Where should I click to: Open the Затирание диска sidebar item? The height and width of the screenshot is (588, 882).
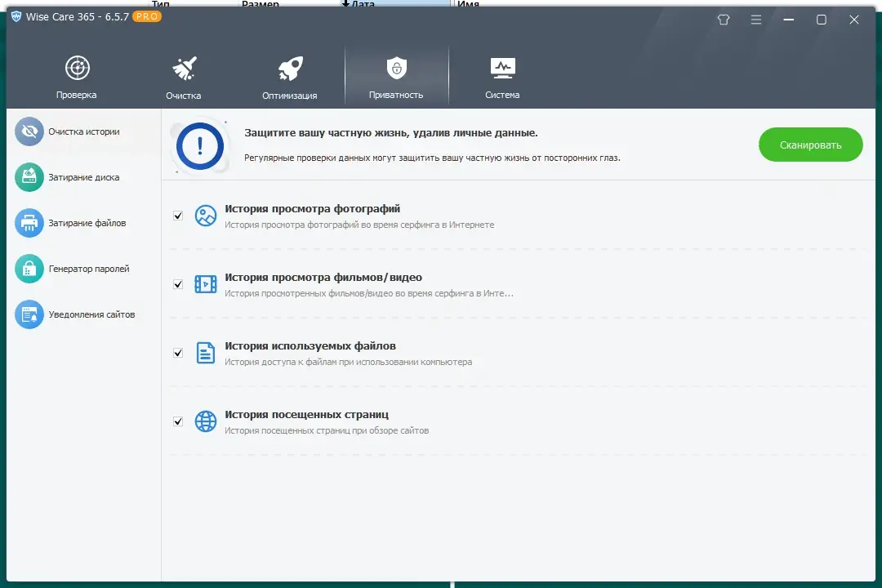click(x=84, y=177)
